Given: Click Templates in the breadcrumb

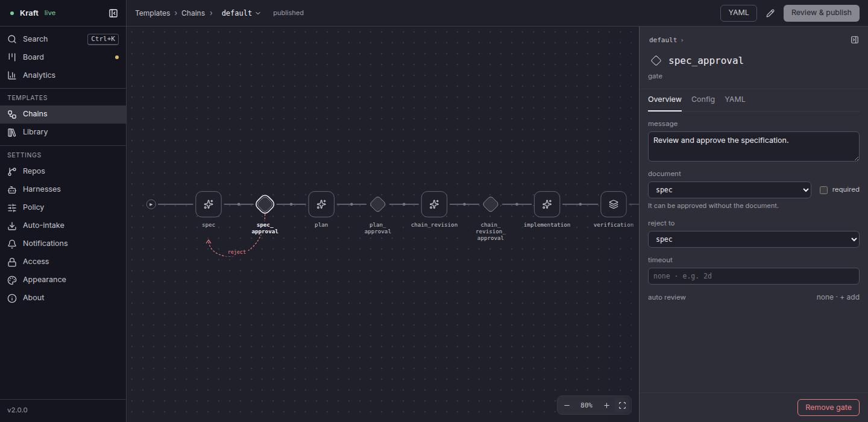Looking at the screenshot, I should [x=153, y=13].
